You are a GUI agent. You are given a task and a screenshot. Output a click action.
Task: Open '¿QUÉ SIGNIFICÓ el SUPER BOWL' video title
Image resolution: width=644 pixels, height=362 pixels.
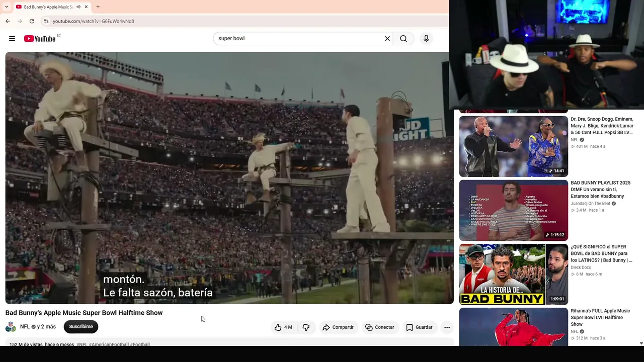(601, 253)
